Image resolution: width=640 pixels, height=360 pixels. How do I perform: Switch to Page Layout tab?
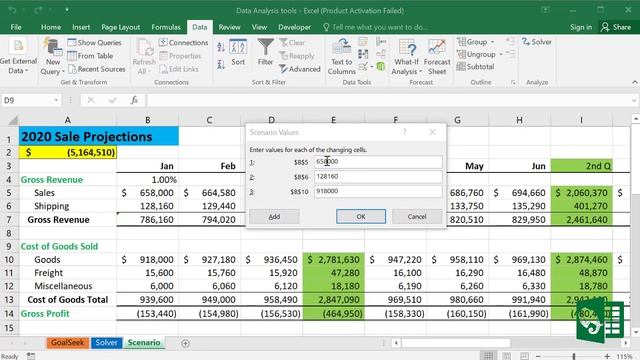(120, 27)
